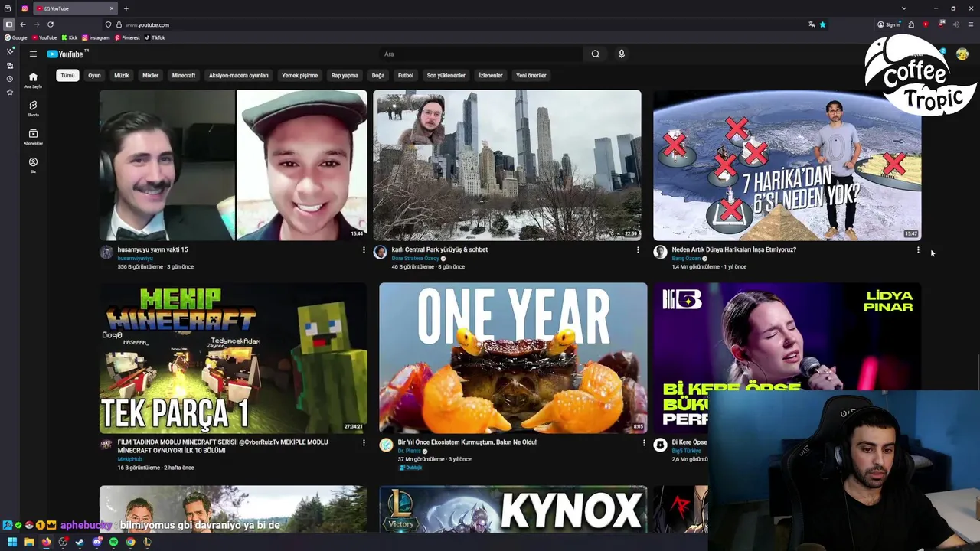Open the sidebar bookmarks star icon
This screenshot has height=551, width=980.
click(9, 93)
